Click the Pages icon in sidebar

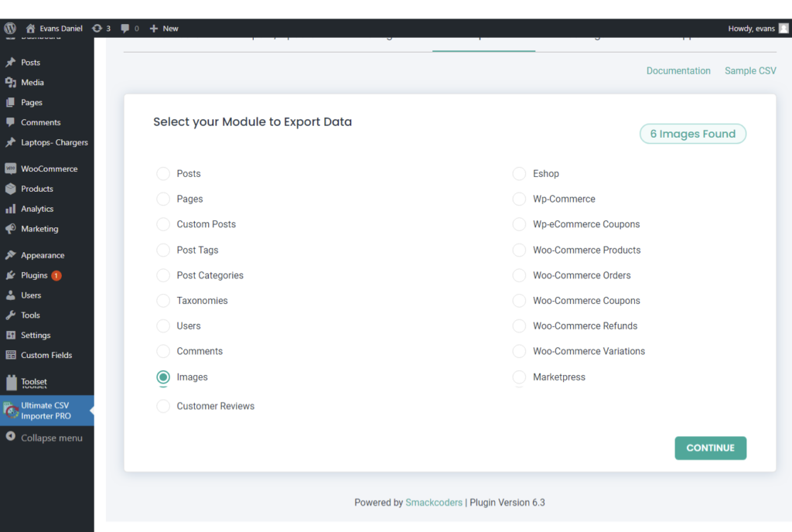(x=11, y=103)
